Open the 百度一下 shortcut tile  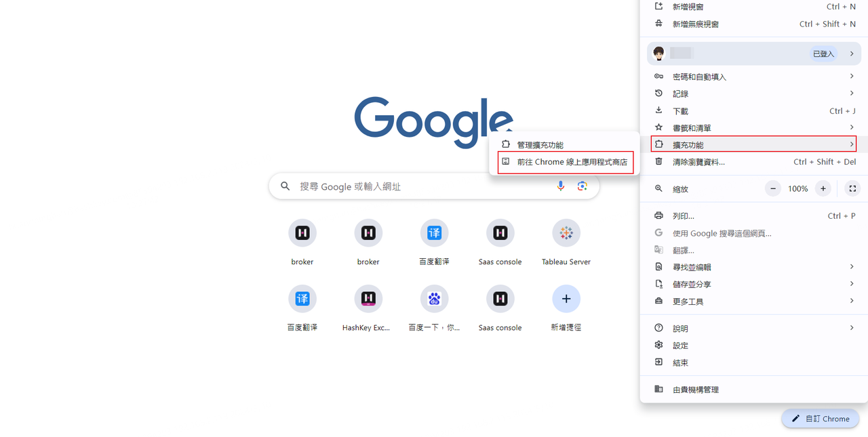pos(434,299)
